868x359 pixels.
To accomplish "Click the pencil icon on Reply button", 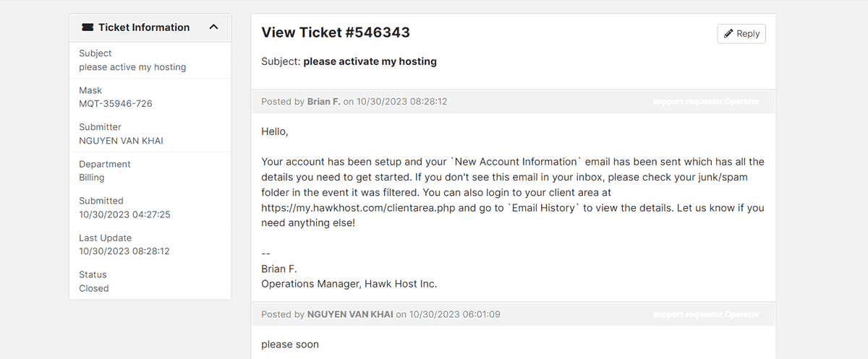I will (x=729, y=33).
